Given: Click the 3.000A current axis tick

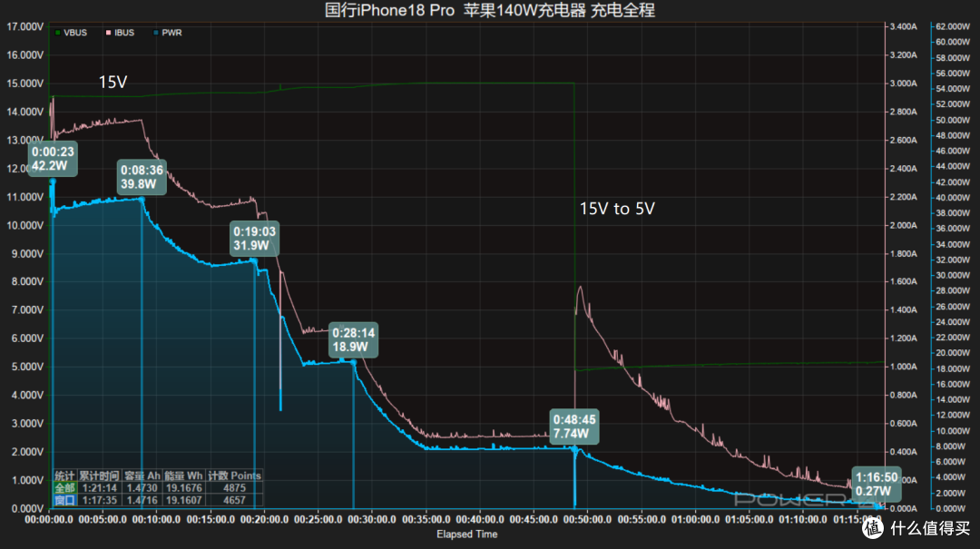Looking at the screenshot, I should coord(903,83).
